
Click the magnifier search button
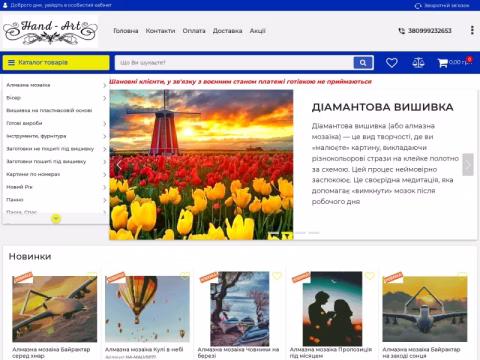363,63
